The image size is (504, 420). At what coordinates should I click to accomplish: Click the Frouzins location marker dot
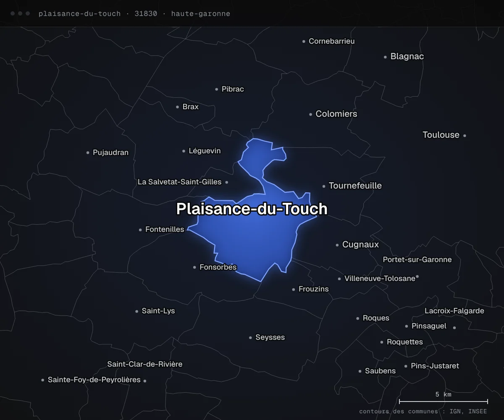point(294,289)
